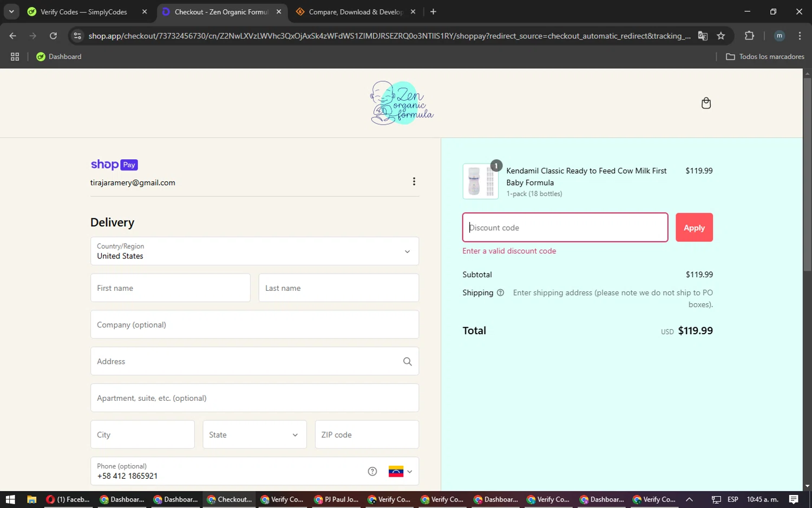Open Todos los marcadores folder
This screenshot has width=812, height=508.
pyautogui.click(x=765, y=56)
